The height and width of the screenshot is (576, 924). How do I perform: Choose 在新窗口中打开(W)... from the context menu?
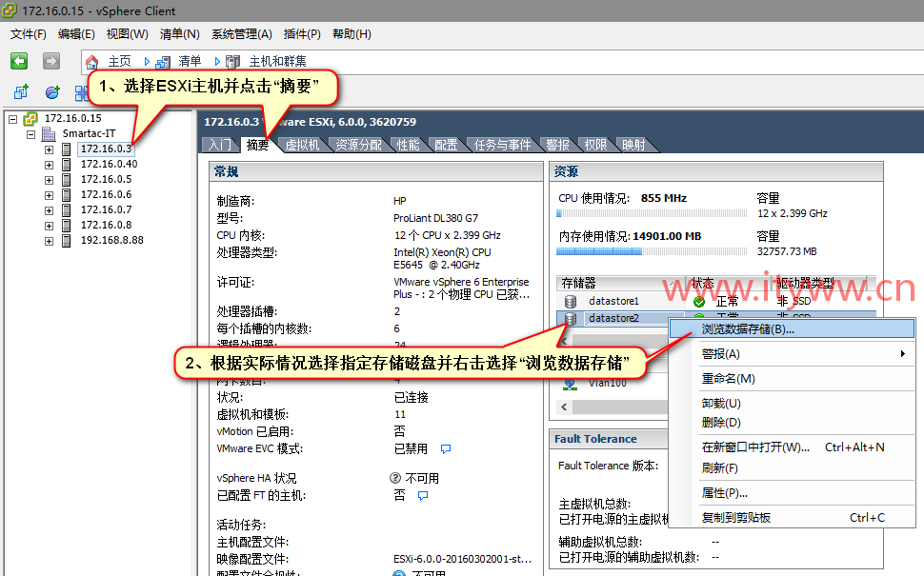[x=792, y=447]
